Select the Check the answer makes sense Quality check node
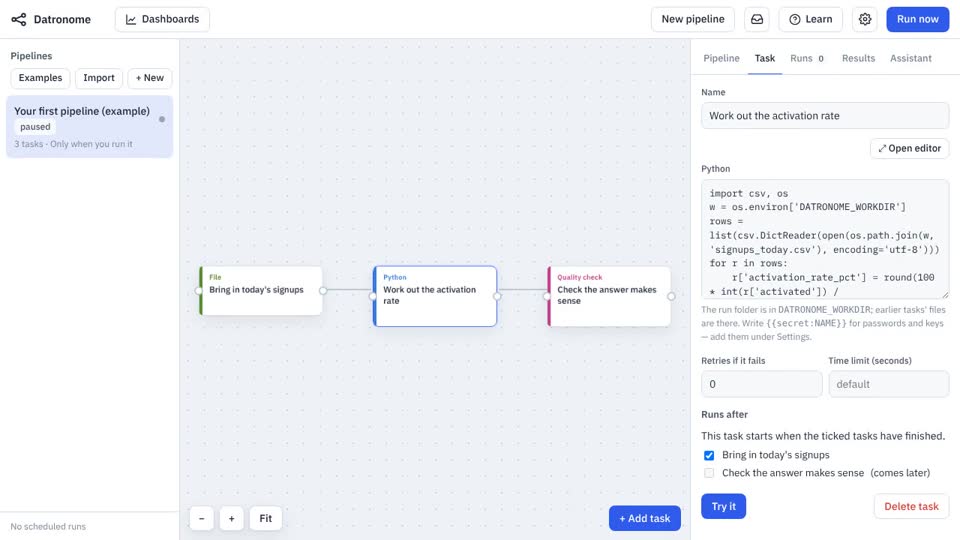Image resolution: width=960 pixels, height=540 pixels. pyautogui.click(x=609, y=296)
